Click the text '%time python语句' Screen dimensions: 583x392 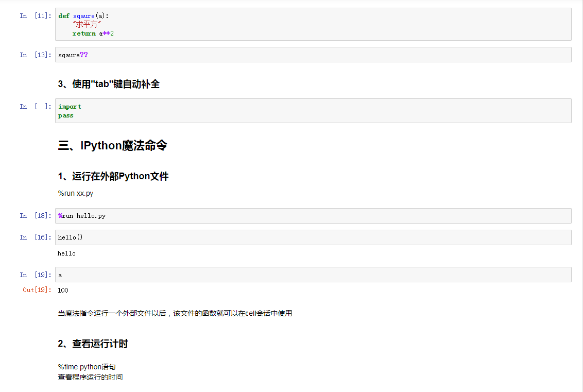[87, 367]
